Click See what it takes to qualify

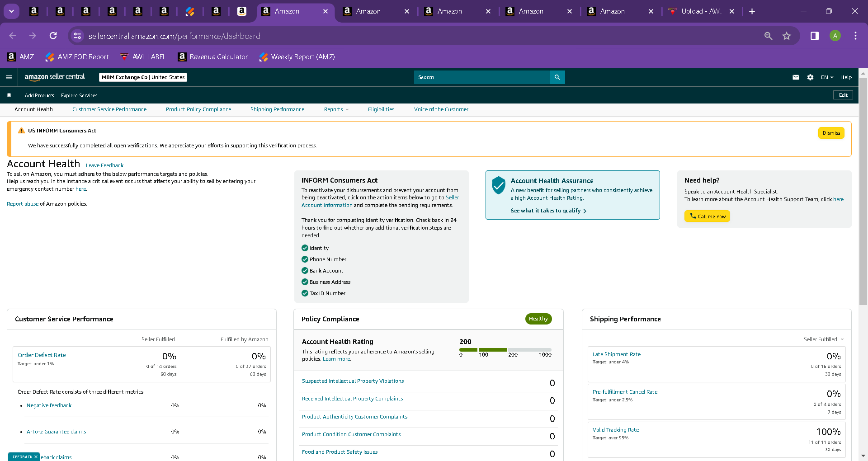(548, 211)
